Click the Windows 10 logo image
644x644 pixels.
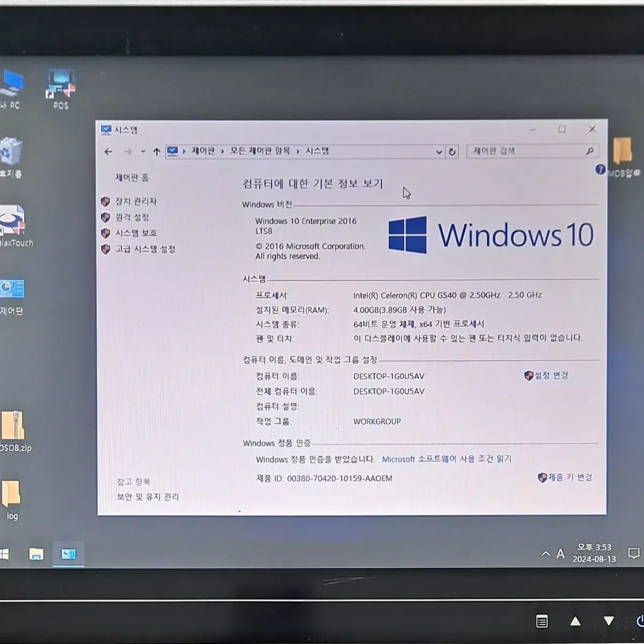pos(491,235)
